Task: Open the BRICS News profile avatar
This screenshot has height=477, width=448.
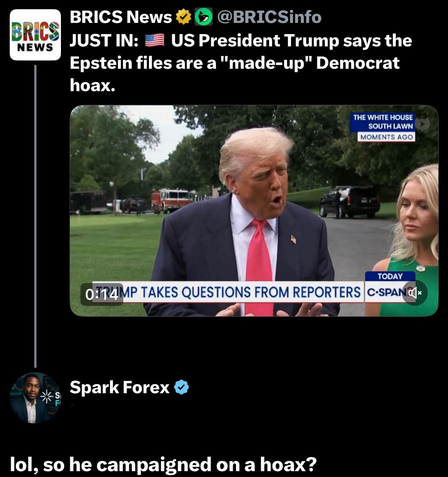Action: point(35,35)
